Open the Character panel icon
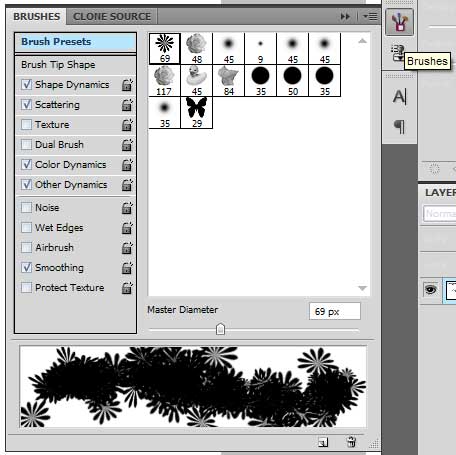456x455 pixels. pos(399,97)
